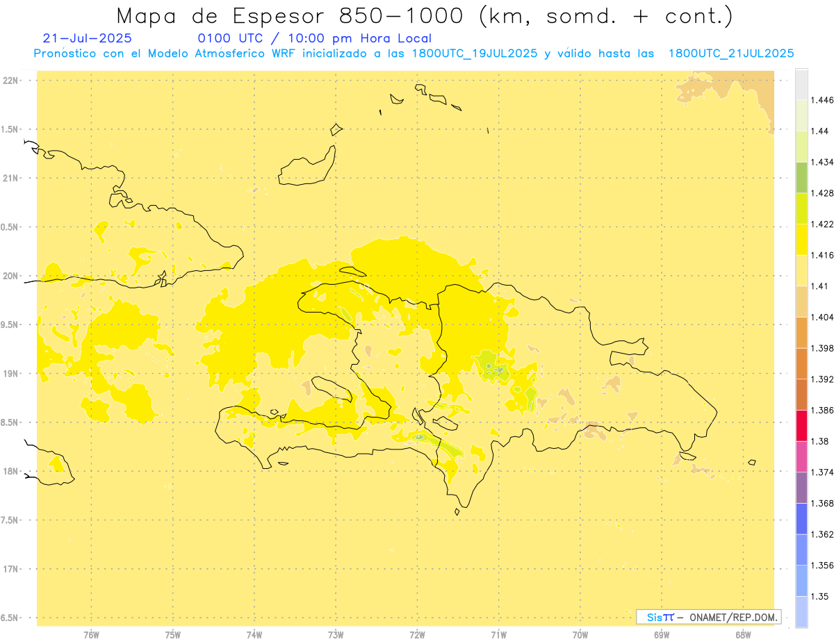Click the tan legend swatch between 1.404 and 1.41
The image size is (834, 644).
click(x=801, y=302)
